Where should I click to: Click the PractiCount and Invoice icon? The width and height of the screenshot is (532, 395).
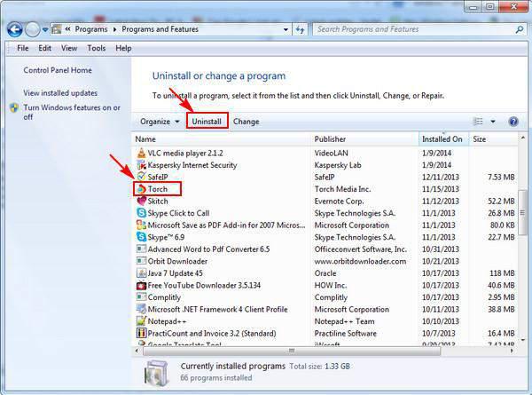[x=141, y=333]
